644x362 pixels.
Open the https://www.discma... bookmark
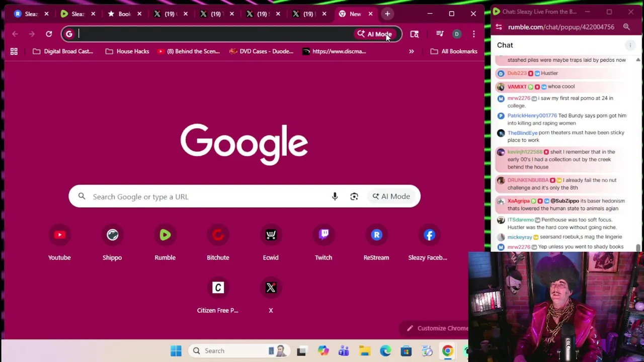[334, 51]
